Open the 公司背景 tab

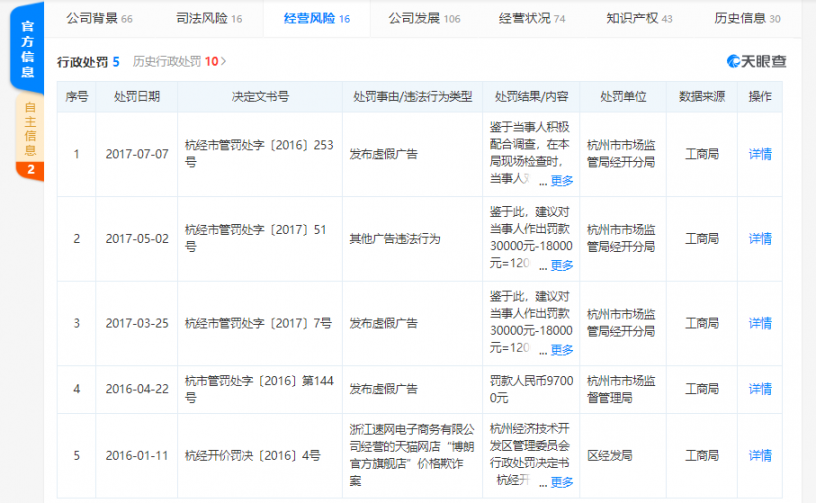[98, 19]
